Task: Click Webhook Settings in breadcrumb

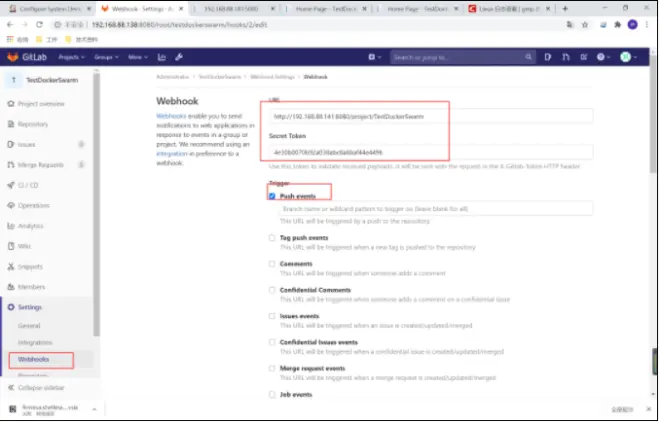Action: tap(272, 77)
